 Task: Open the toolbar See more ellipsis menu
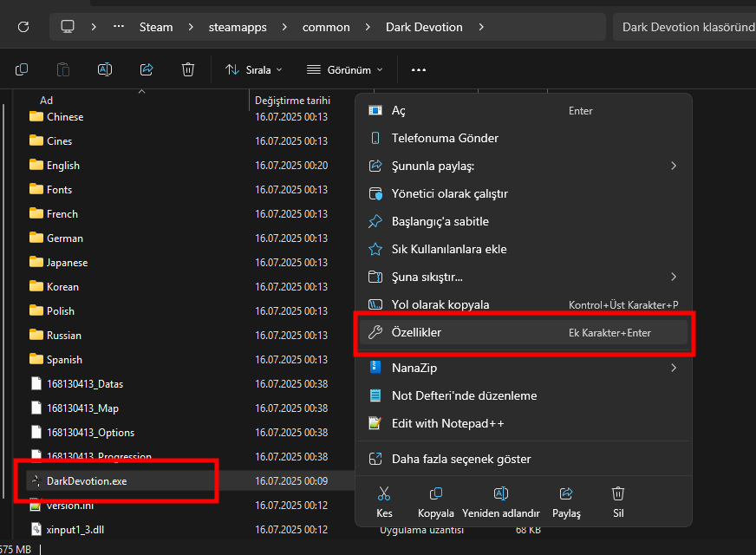pyautogui.click(x=419, y=70)
